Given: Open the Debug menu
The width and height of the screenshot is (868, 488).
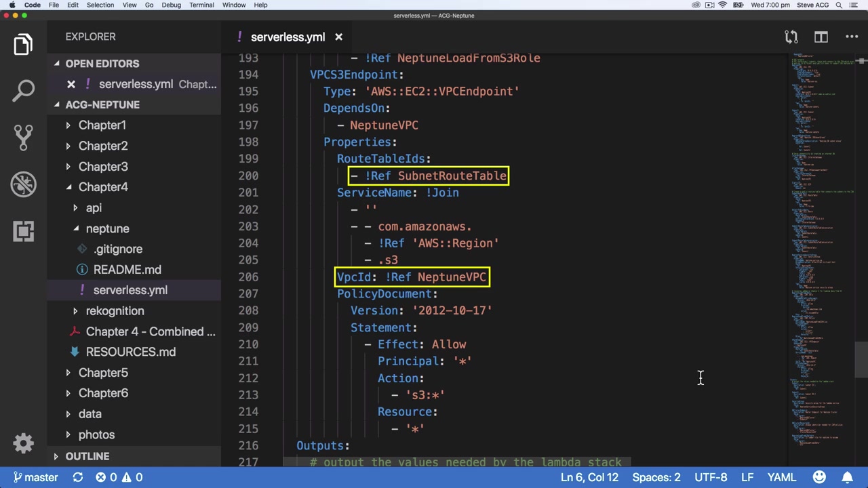Looking at the screenshot, I should (171, 5).
